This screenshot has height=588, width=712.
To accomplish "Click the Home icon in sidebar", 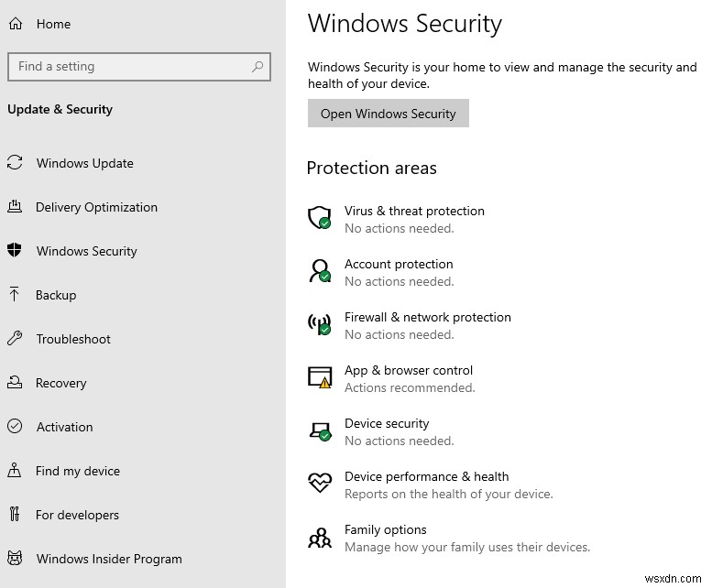I will pyautogui.click(x=15, y=24).
